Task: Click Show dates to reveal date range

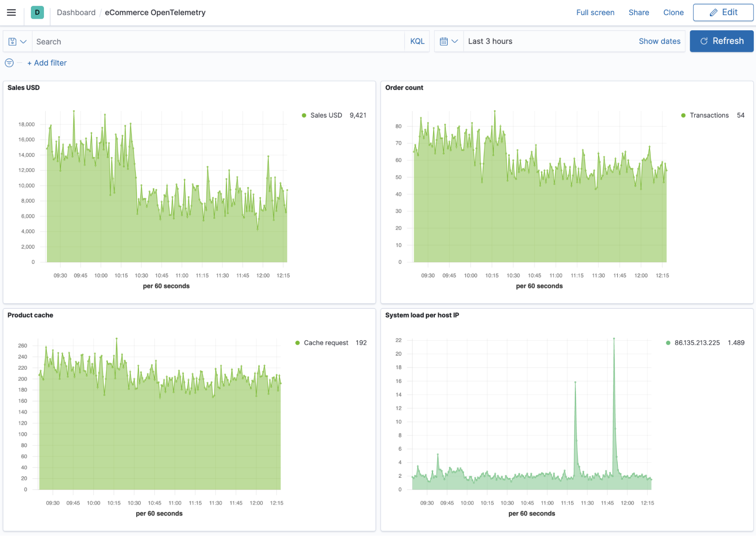Action: 660,40
